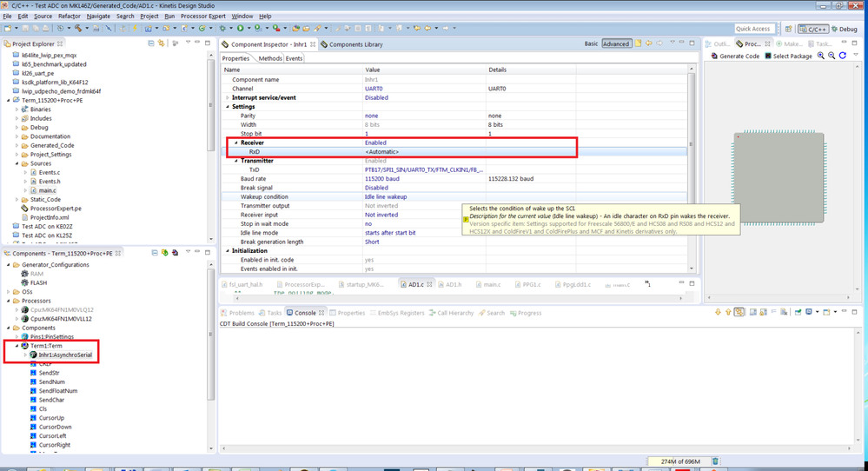Click the green bug Debug toolbar icon

point(223,28)
